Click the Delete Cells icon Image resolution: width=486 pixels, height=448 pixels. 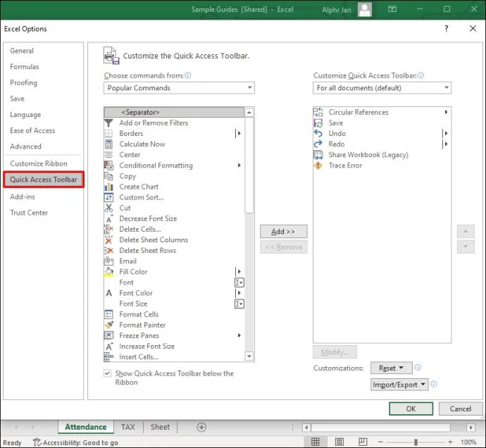tap(108, 229)
